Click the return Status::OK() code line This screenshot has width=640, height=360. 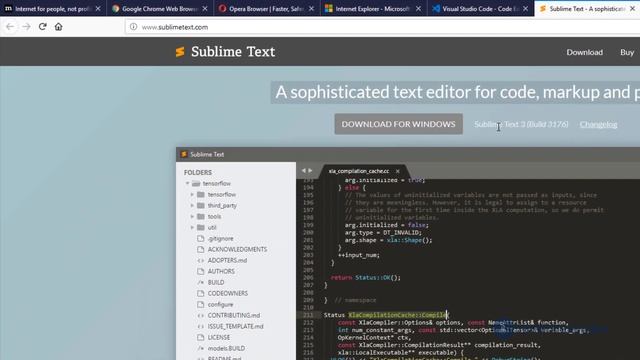pyautogui.click(x=366, y=278)
